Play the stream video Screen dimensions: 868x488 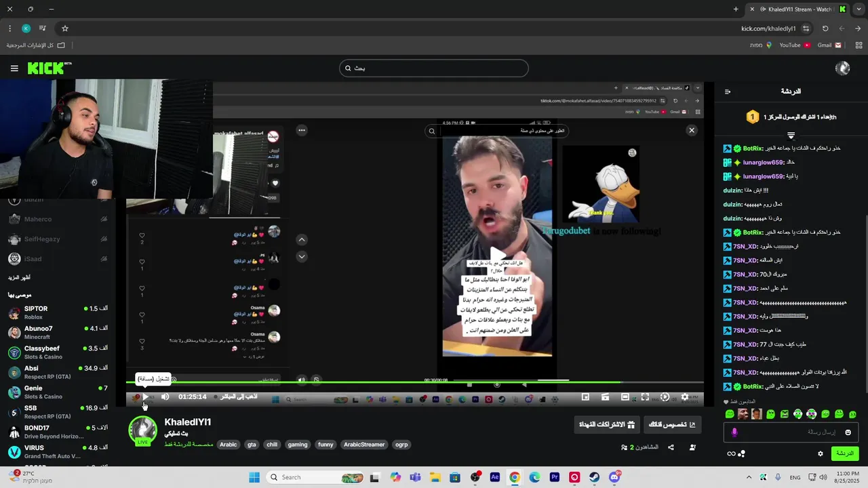144,396
